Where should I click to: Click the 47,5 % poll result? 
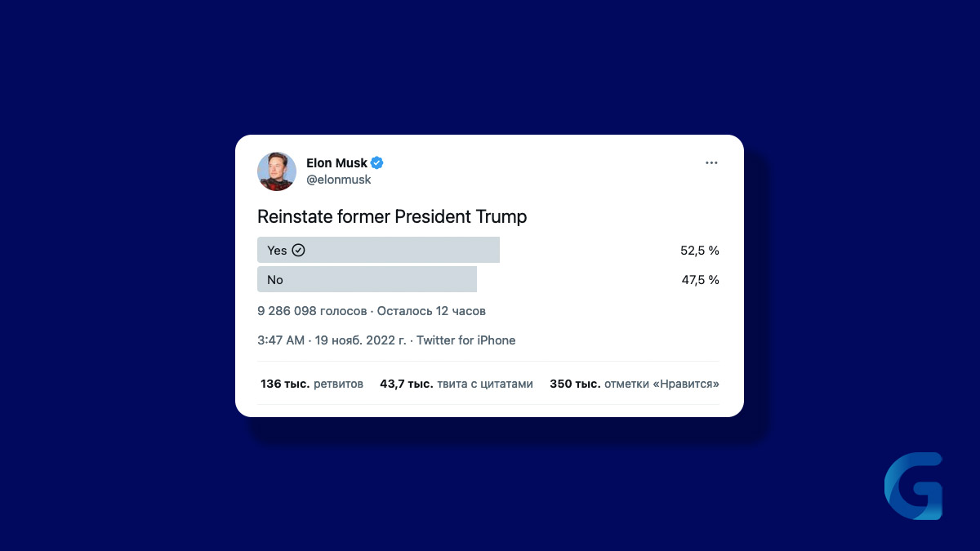coord(701,280)
